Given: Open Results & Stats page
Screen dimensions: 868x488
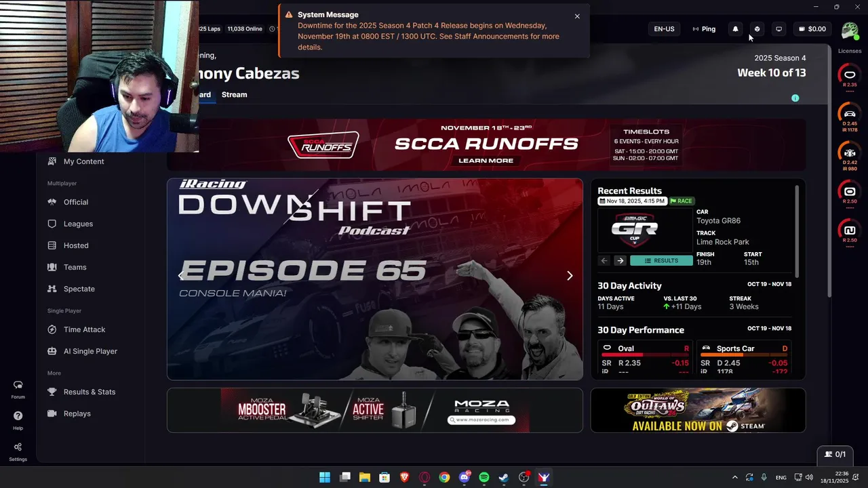Looking at the screenshot, I should point(81,392).
